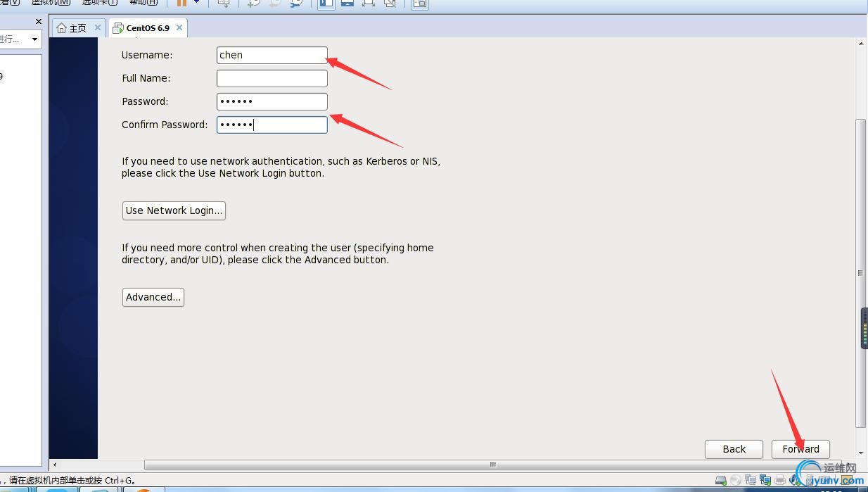Click the unity mode toolbar icon

390,4
